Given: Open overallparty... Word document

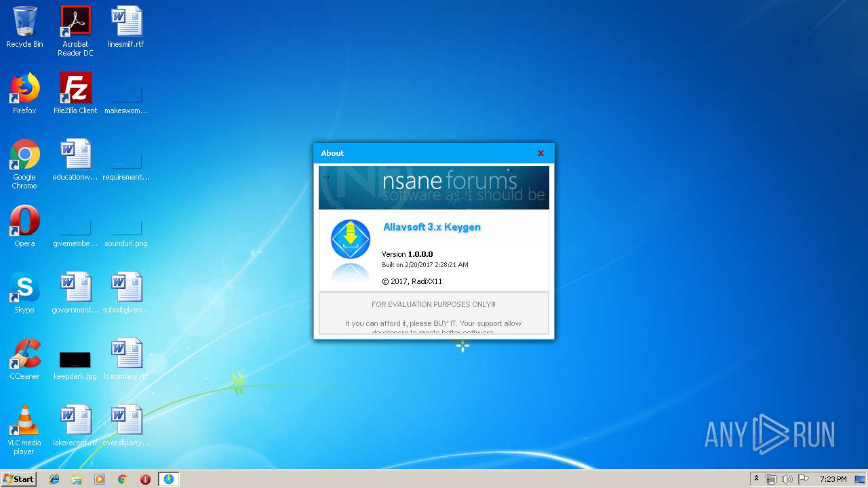Looking at the screenshot, I should 126,426.
